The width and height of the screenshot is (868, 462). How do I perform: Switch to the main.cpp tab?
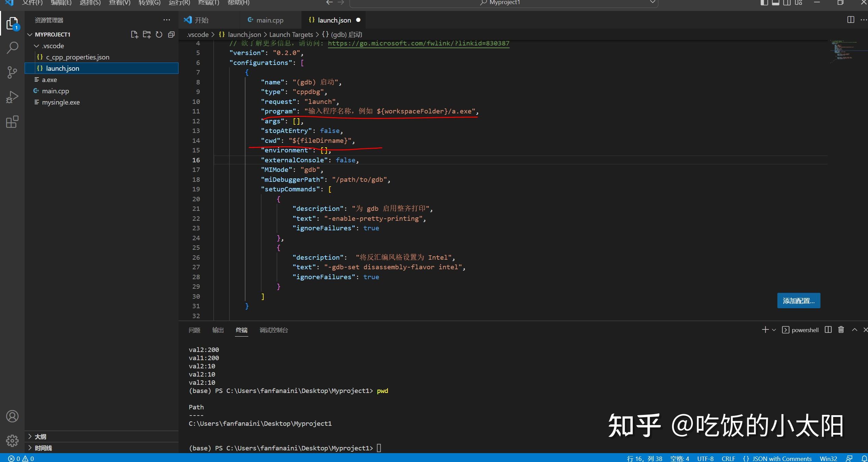[x=270, y=20]
